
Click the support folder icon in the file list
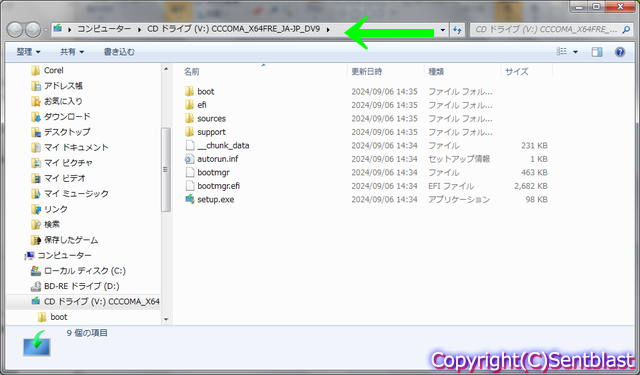coord(189,132)
